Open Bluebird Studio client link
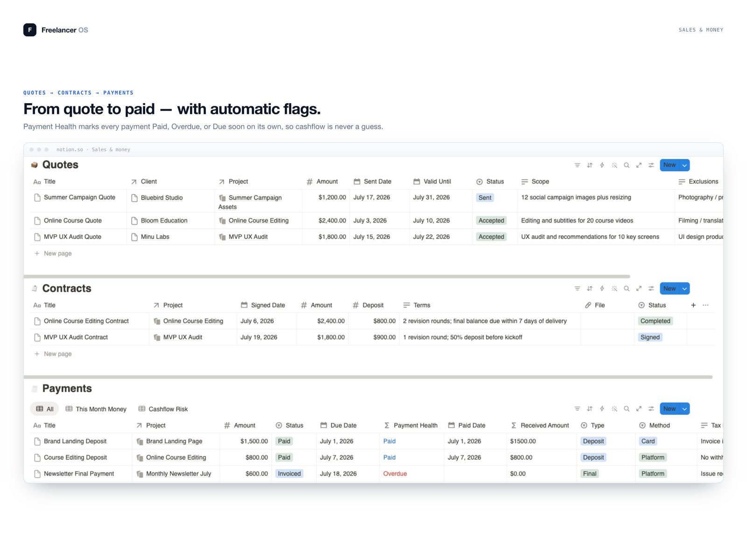Screen dimensions: 747x560 (162, 198)
